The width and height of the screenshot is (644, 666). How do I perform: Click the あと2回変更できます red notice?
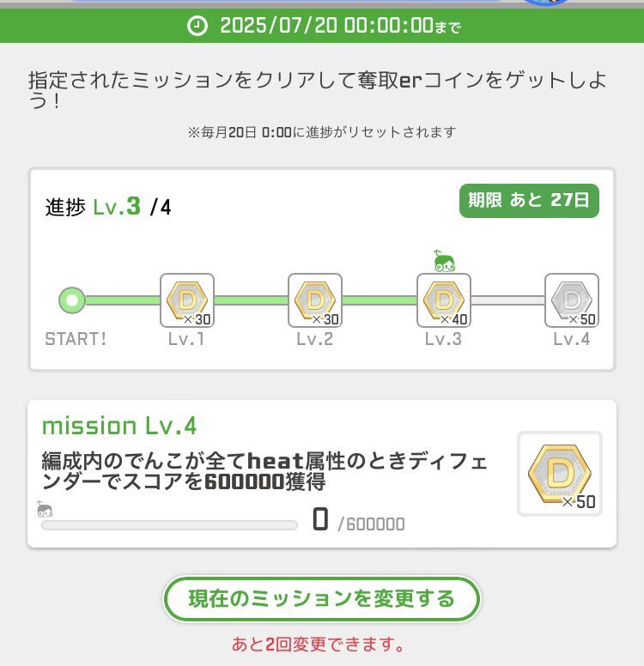(x=318, y=645)
